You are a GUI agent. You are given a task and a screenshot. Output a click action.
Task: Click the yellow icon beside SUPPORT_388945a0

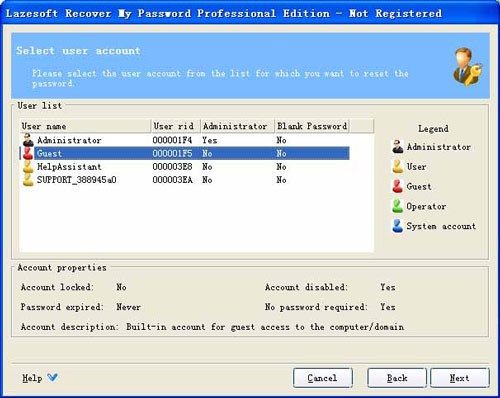pos(28,180)
